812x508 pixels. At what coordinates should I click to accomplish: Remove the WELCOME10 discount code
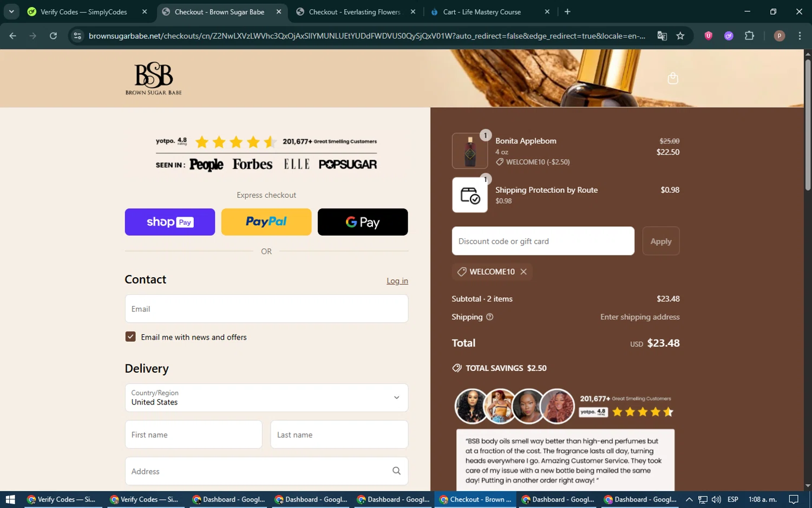pyautogui.click(x=523, y=272)
